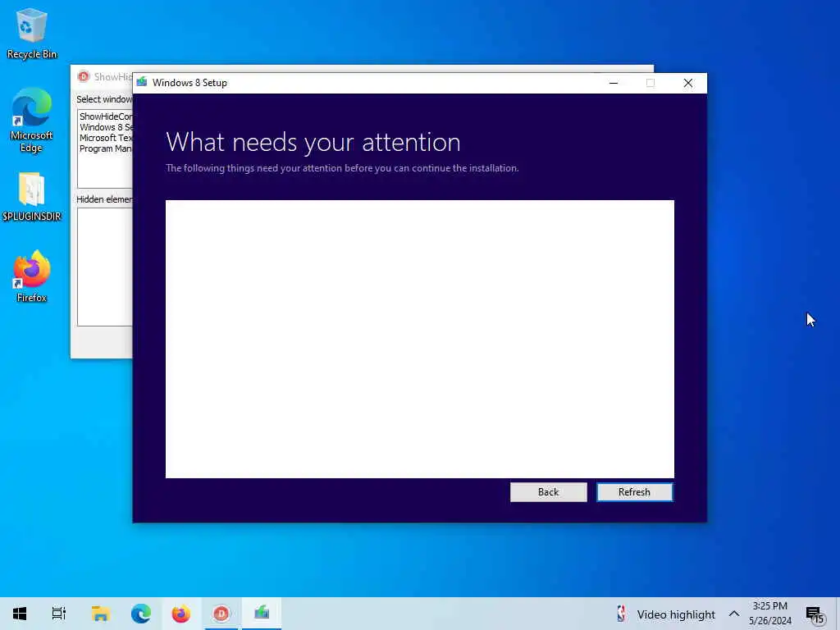
Task: Open the clock showing 3:25 PM
Action: point(769,614)
